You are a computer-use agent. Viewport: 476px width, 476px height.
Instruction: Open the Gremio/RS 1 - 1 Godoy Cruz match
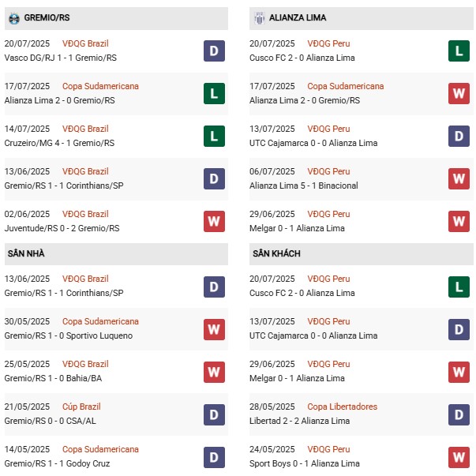[56, 463]
